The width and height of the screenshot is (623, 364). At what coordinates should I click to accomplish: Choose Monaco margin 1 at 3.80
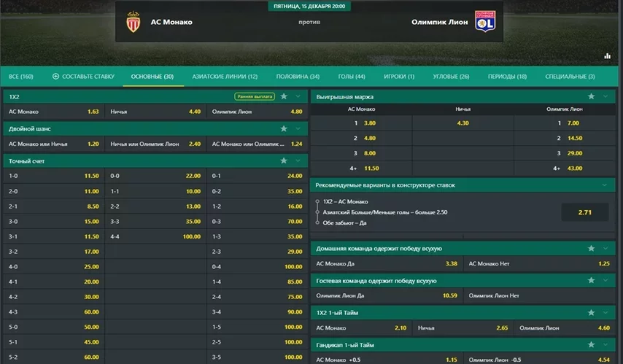pyautogui.click(x=361, y=123)
